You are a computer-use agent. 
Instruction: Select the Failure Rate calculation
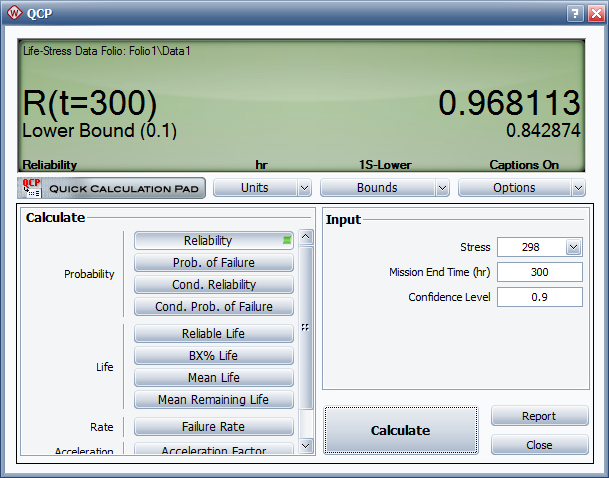click(213, 427)
